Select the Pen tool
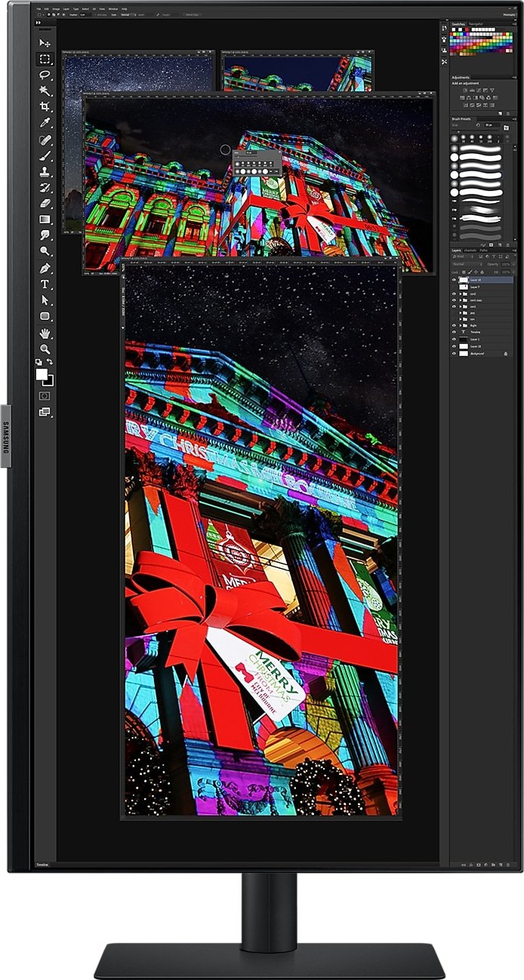This screenshot has height=980, width=524. pyautogui.click(x=45, y=269)
